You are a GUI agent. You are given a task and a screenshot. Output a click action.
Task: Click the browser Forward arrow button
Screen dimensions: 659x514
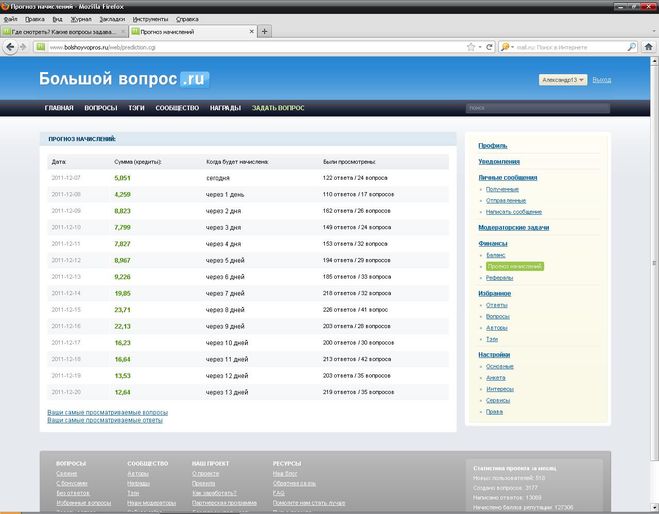tap(23, 47)
